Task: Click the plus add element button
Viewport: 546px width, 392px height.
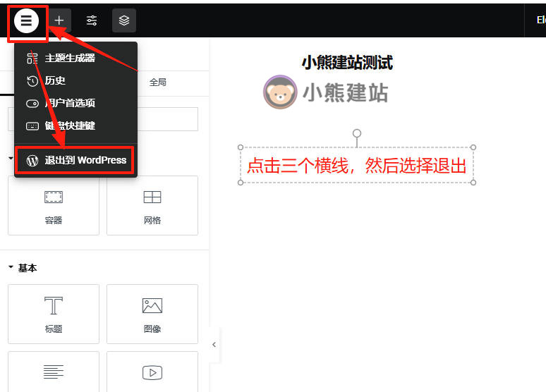Action: pyautogui.click(x=59, y=20)
